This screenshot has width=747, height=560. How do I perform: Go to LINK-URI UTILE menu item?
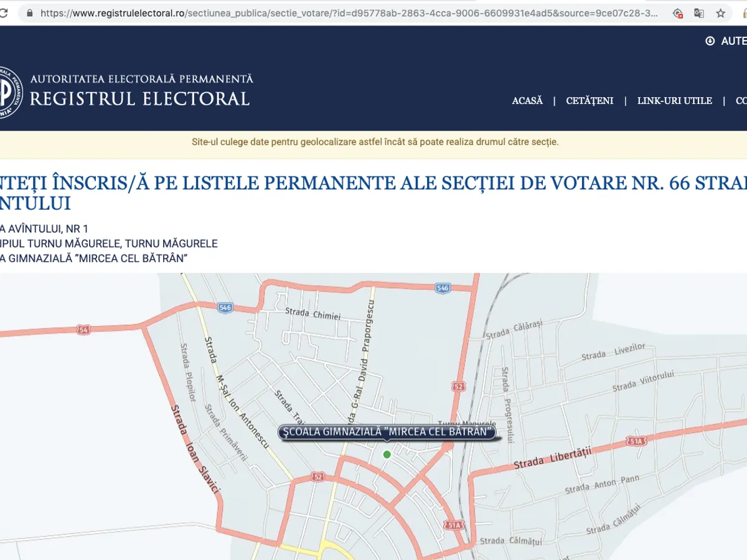click(674, 101)
